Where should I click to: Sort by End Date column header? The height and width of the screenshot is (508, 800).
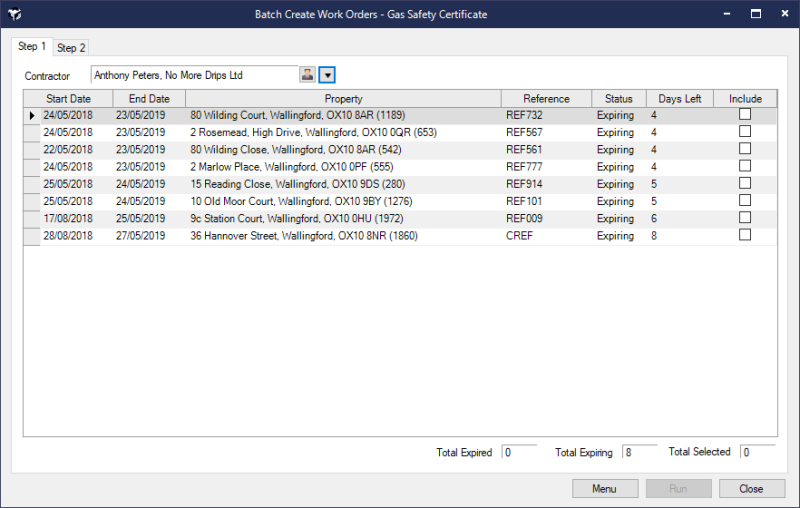pyautogui.click(x=149, y=98)
